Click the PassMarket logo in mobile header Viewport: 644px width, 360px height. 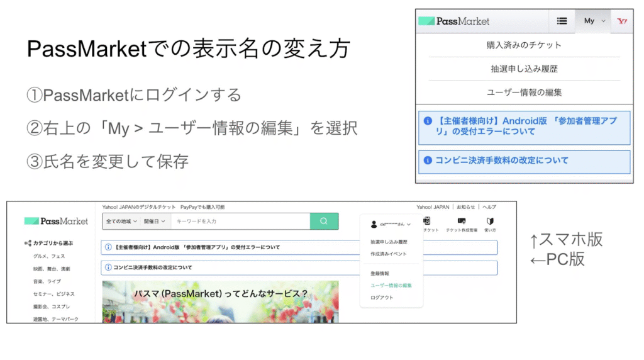(x=454, y=21)
